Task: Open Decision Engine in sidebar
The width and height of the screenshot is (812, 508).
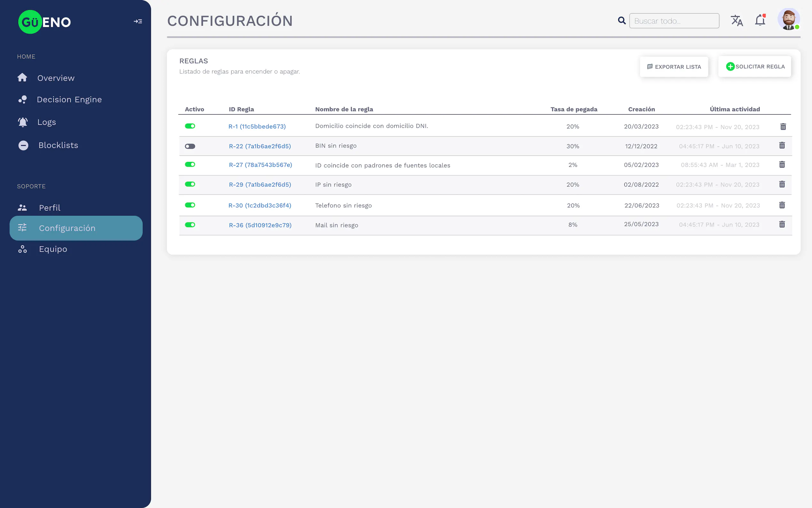Action: [69, 100]
